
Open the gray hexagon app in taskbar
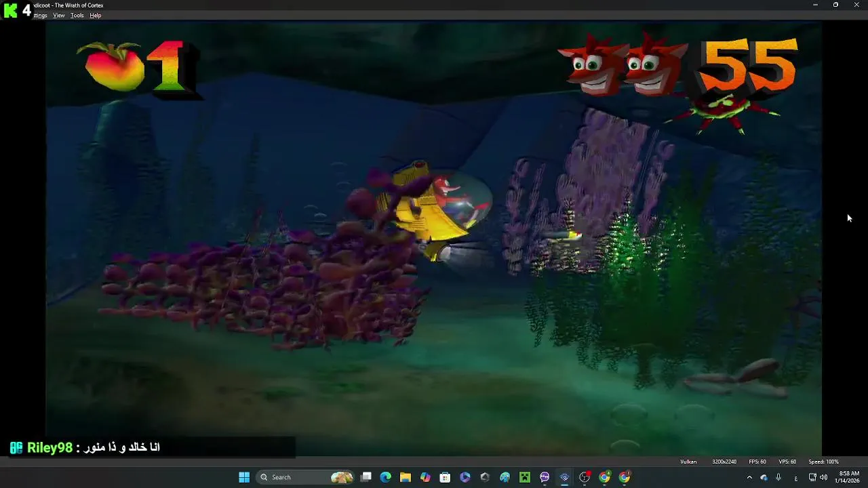485,477
